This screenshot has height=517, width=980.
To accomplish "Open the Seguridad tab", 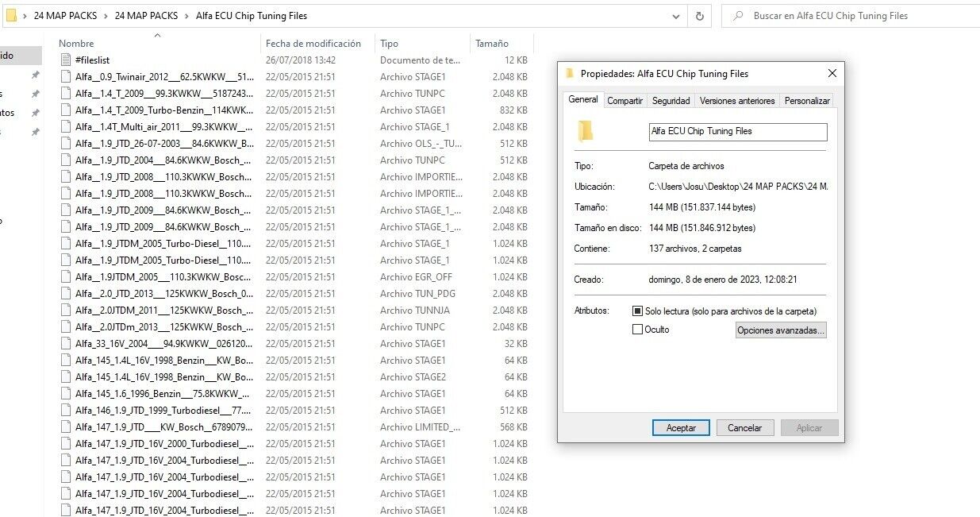I will 671,101.
